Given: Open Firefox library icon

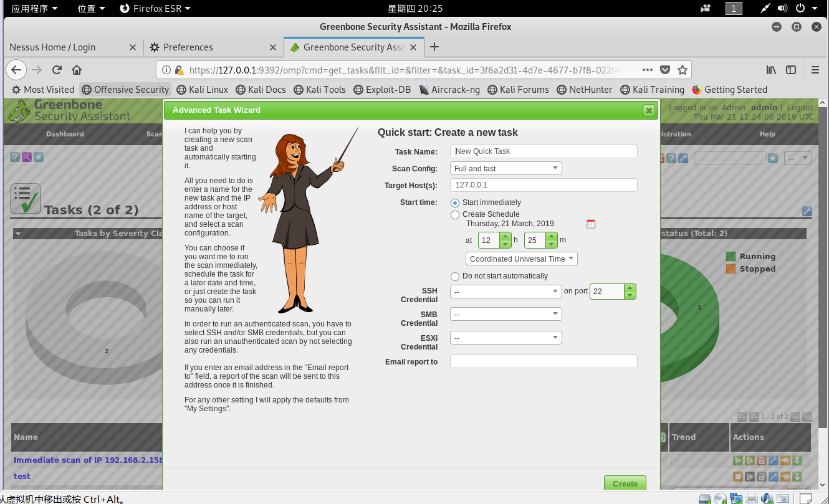Looking at the screenshot, I should [771, 70].
